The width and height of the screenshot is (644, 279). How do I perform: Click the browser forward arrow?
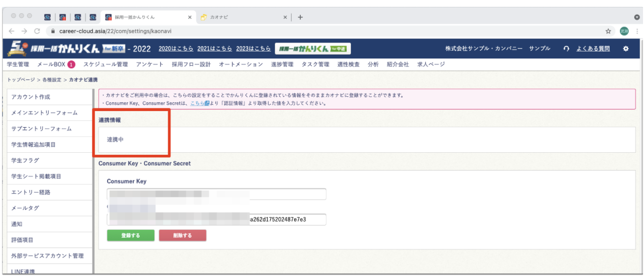(x=25, y=30)
